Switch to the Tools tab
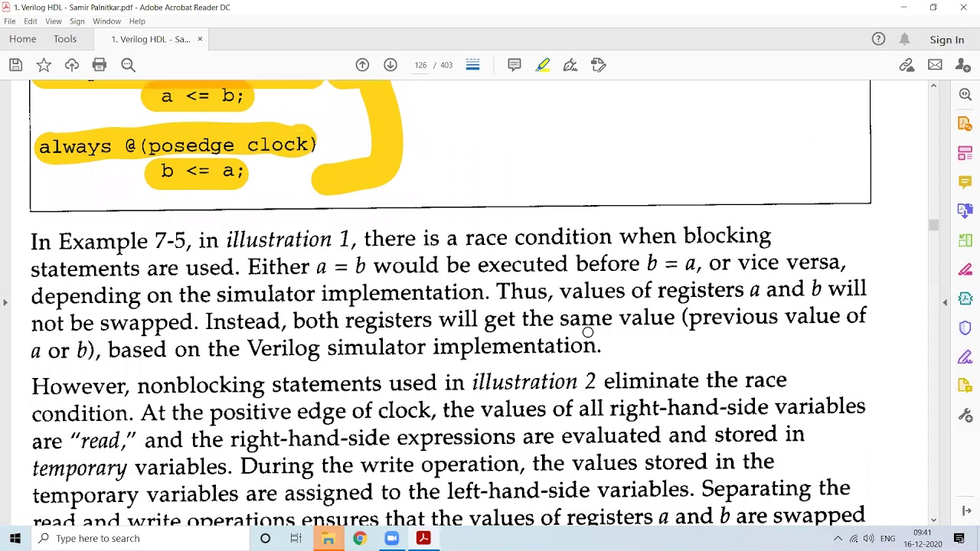 coord(65,39)
